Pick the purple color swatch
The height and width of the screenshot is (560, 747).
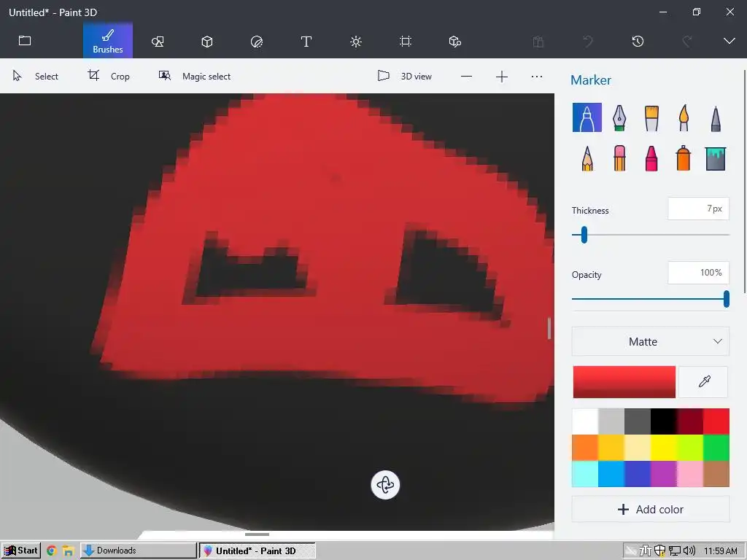click(664, 474)
